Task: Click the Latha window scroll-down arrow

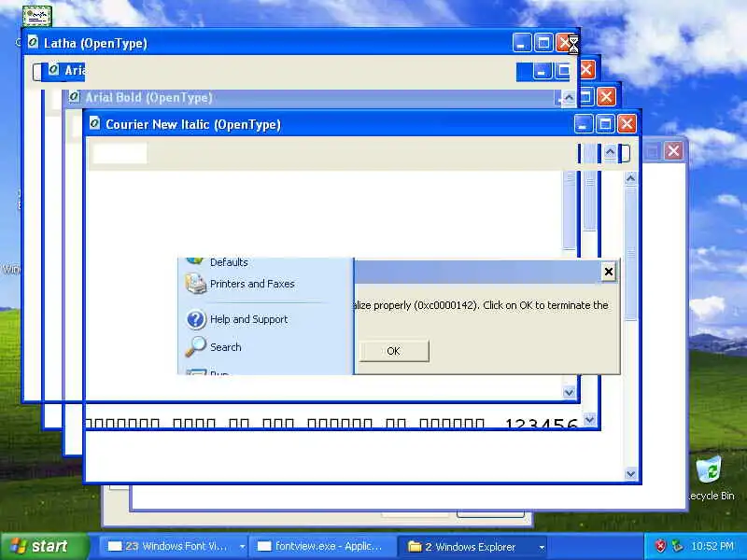Action: pyautogui.click(x=569, y=393)
